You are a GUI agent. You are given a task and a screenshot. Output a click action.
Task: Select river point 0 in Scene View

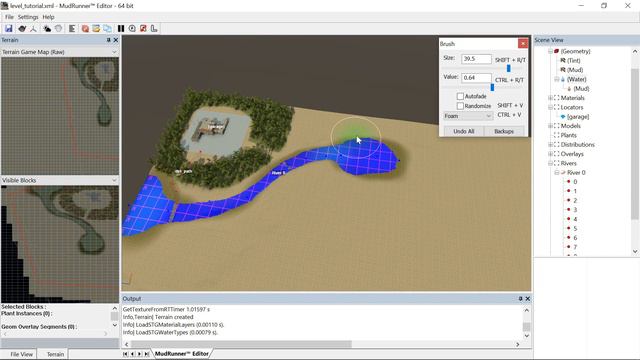point(575,182)
